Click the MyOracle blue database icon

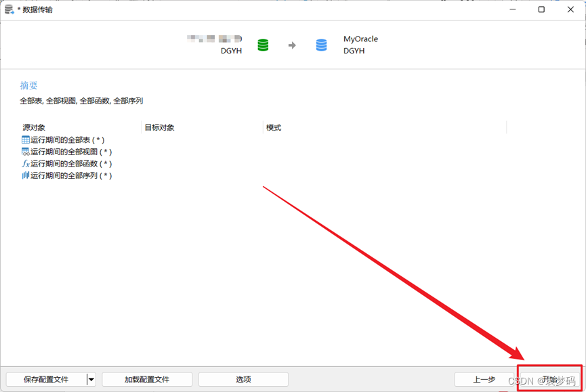coord(320,45)
